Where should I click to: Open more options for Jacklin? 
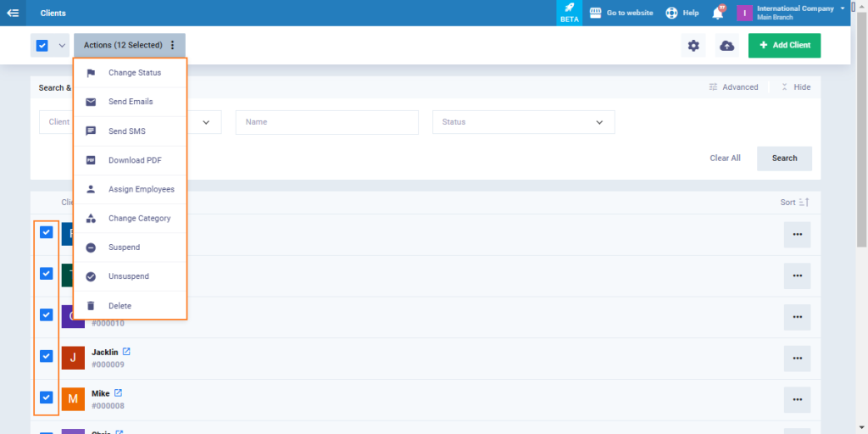[797, 359]
